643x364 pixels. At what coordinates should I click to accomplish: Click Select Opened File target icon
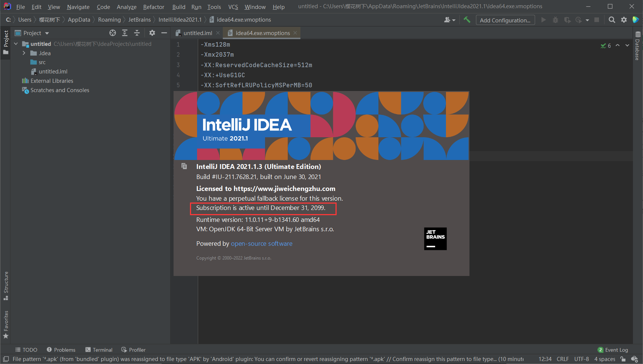click(113, 33)
